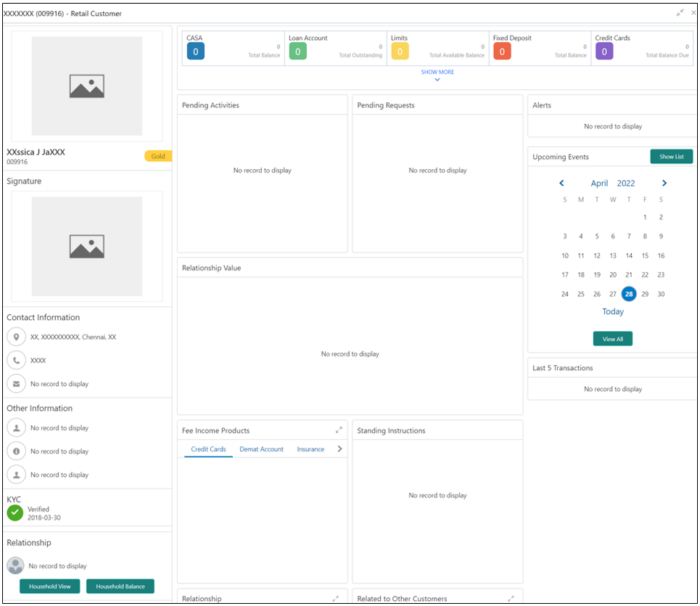Screen dimensions: 700x606
Task: Click the last person icon under Other Information
Action: [x=17, y=475]
